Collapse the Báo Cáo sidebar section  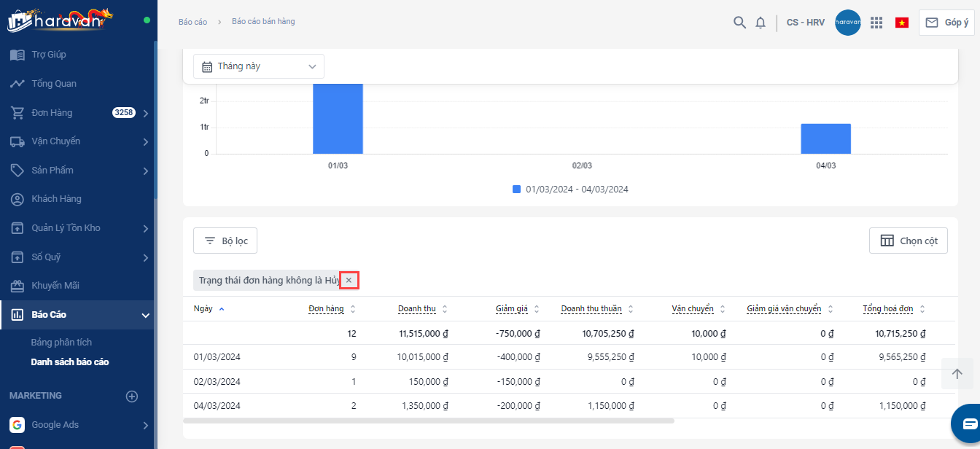[146, 316]
